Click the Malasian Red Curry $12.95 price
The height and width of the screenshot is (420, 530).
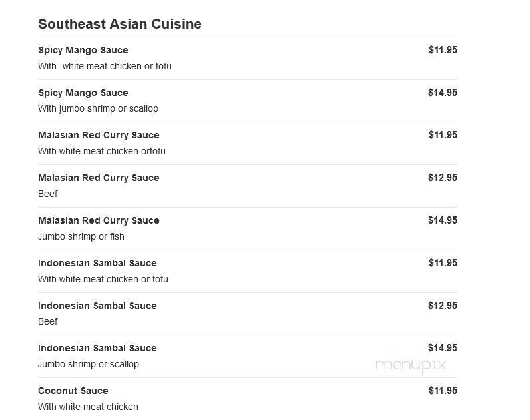443,178
